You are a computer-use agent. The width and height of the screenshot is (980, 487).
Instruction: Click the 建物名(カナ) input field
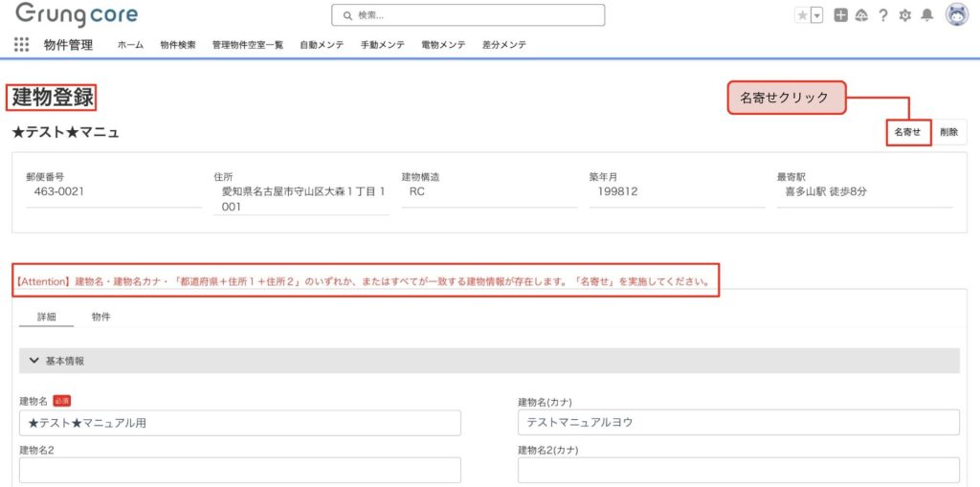[738, 423]
